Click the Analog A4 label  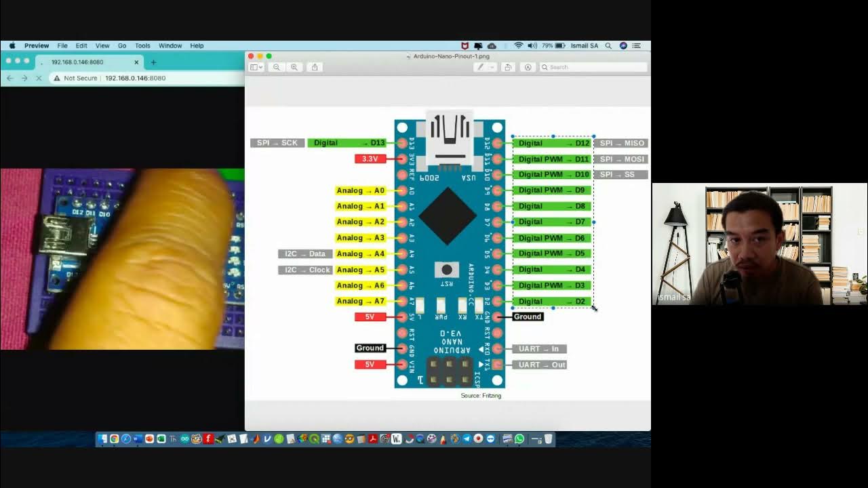pos(361,253)
